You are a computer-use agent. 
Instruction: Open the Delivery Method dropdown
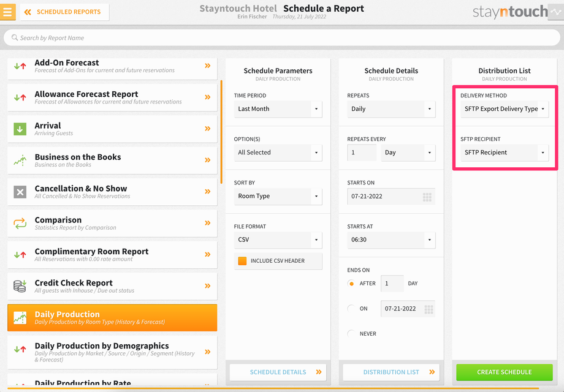(505, 109)
